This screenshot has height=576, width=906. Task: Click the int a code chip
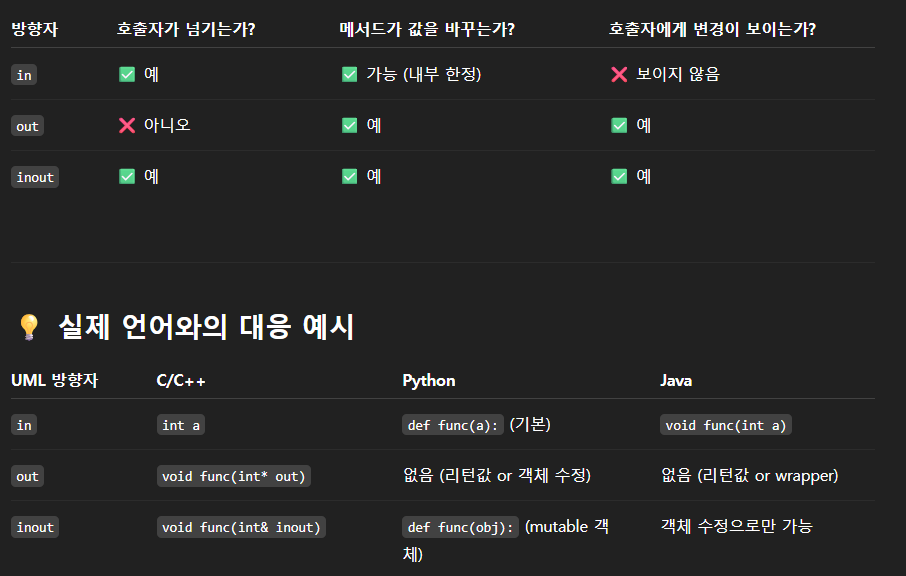[x=181, y=425]
